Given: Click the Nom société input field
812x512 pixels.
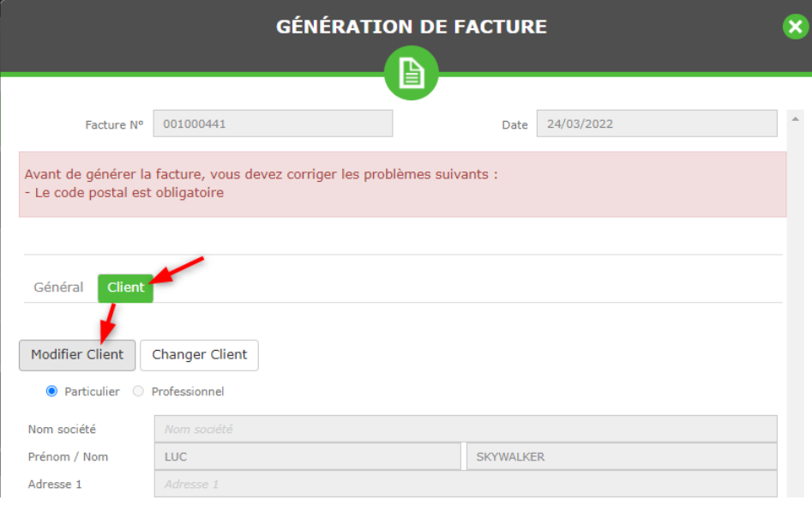Looking at the screenshot, I should point(466,429).
